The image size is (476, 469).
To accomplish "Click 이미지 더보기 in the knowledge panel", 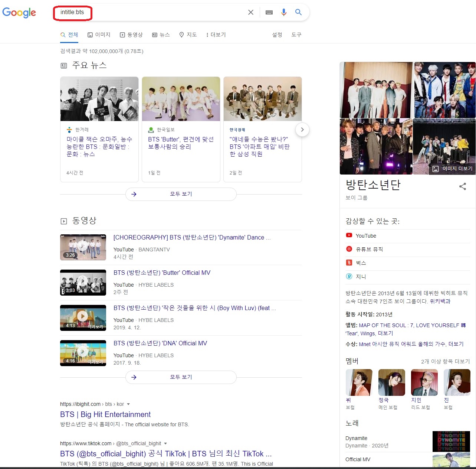I will 453,169.
